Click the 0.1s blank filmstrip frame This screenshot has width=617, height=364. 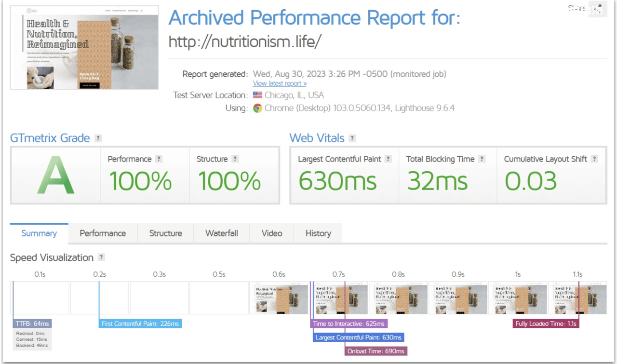[x=40, y=298]
